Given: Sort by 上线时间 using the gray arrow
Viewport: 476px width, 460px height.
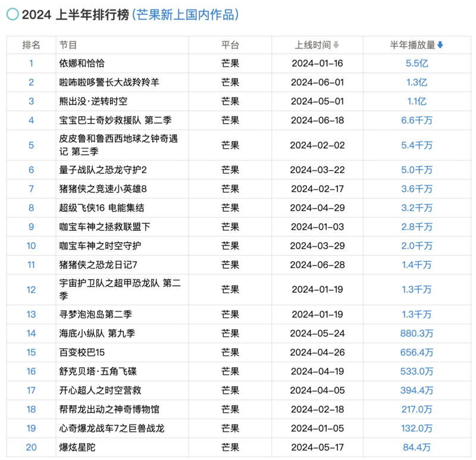Looking at the screenshot, I should (x=336, y=45).
